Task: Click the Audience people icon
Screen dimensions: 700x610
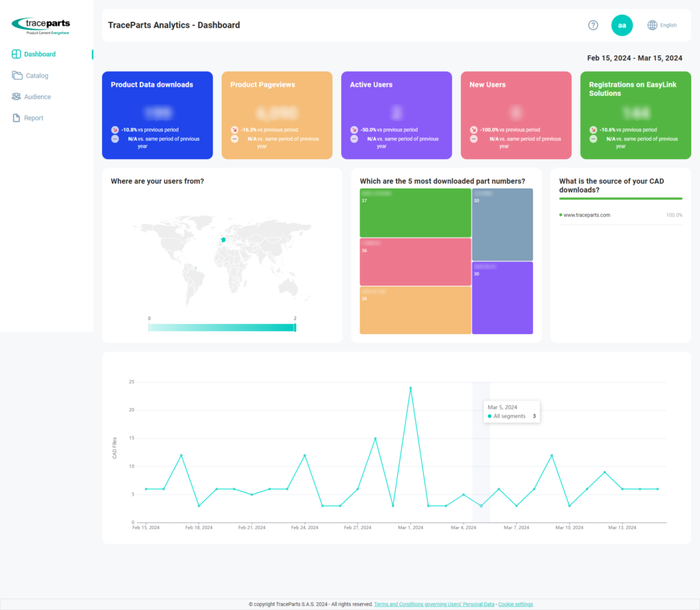Action: 16,97
